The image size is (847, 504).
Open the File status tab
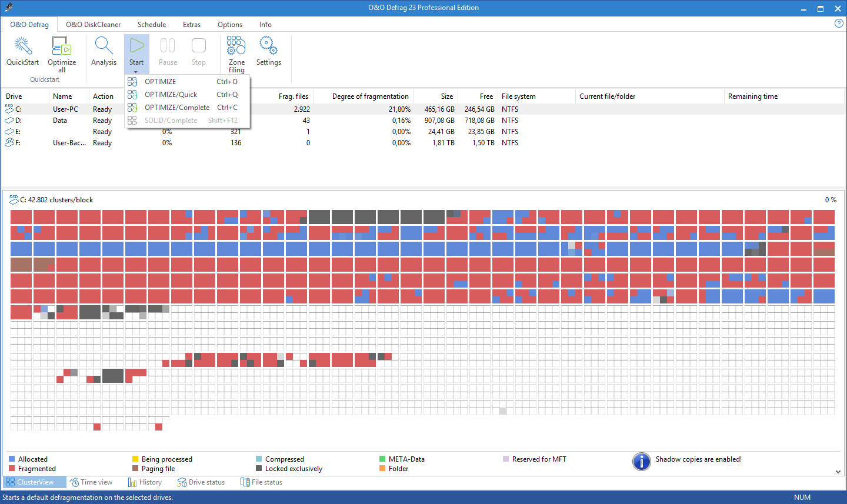click(x=262, y=482)
